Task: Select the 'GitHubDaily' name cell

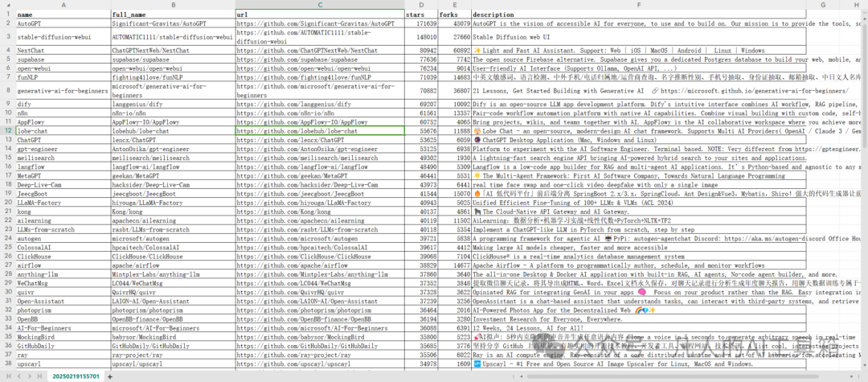Action: 63,346
